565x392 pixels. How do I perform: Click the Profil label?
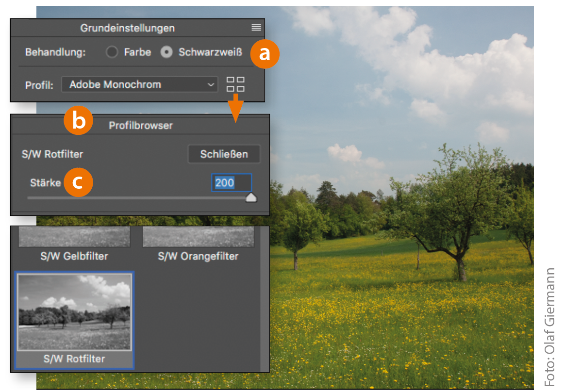(39, 85)
